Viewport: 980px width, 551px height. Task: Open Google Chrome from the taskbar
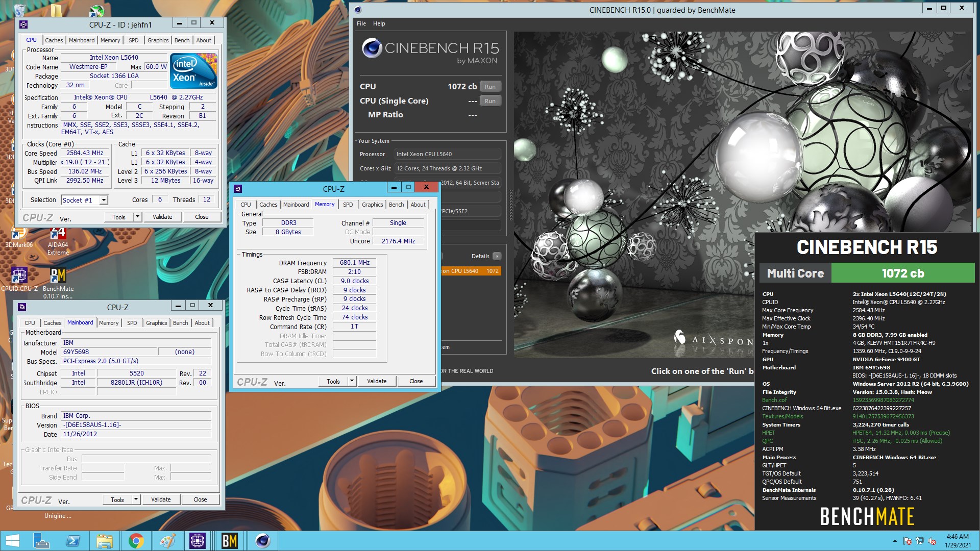click(x=136, y=541)
